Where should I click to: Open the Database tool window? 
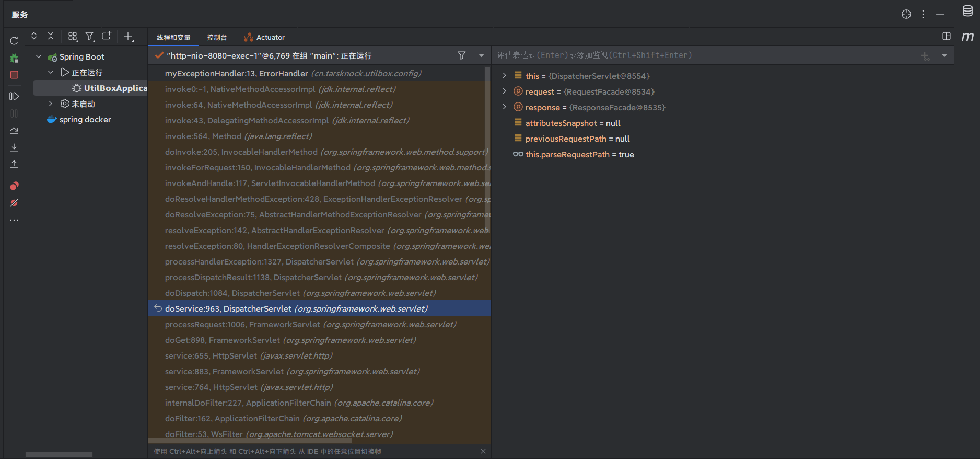tap(967, 12)
